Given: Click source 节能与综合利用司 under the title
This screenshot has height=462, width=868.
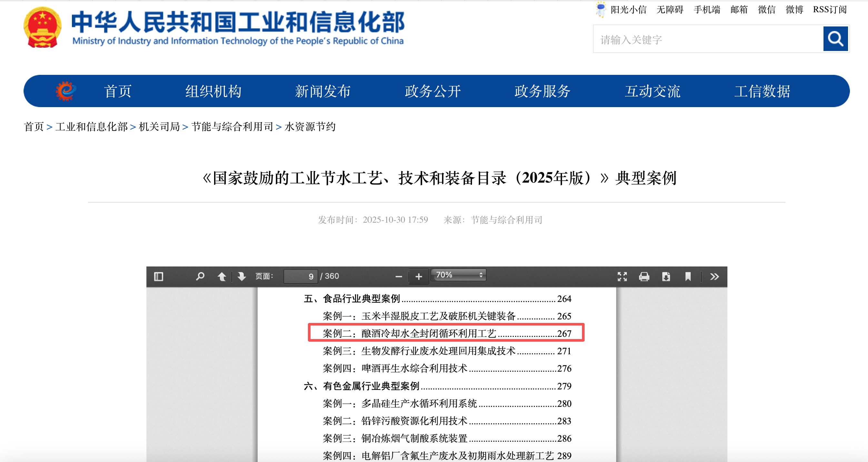Looking at the screenshot, I should coord(507,220).
